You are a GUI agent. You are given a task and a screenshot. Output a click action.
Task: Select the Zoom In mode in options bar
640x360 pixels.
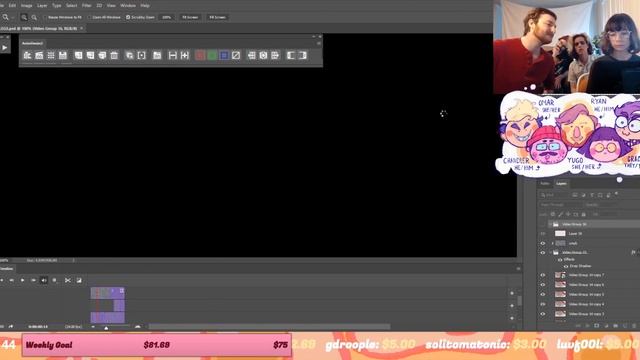[24, 17]
